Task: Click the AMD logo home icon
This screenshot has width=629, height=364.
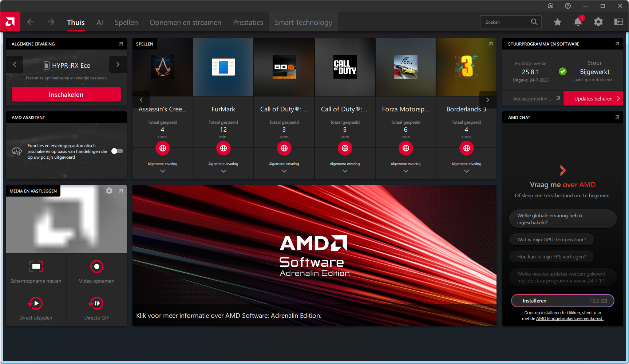Action: [10, 22]
